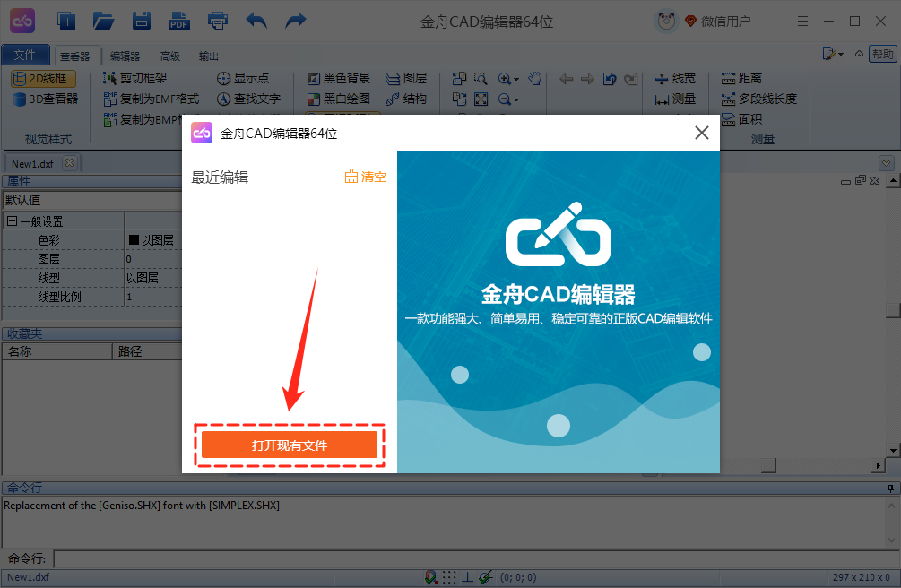
Task: Toggle 黑色背景
Action: click(339, 78)
